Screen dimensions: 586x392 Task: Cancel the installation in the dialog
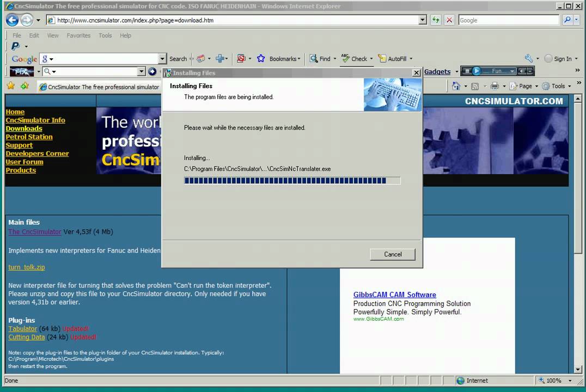coord(393,254)
